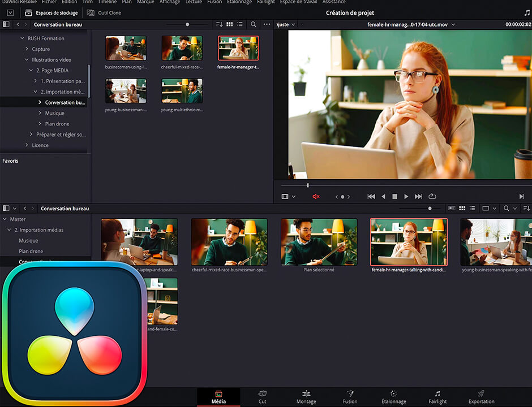Open the Cut page tab
This screenshot has width=532, height=407.
pyautogui.click(x=262, y=397)
